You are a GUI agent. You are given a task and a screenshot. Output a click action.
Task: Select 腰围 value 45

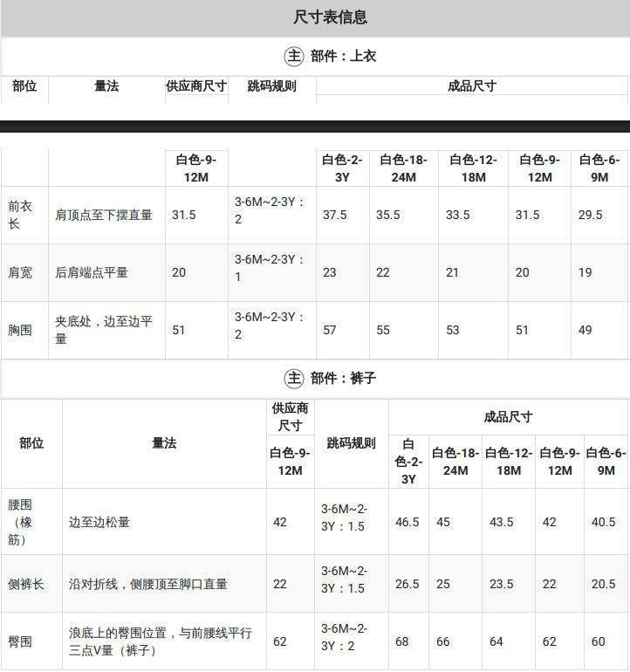(443, 522)
